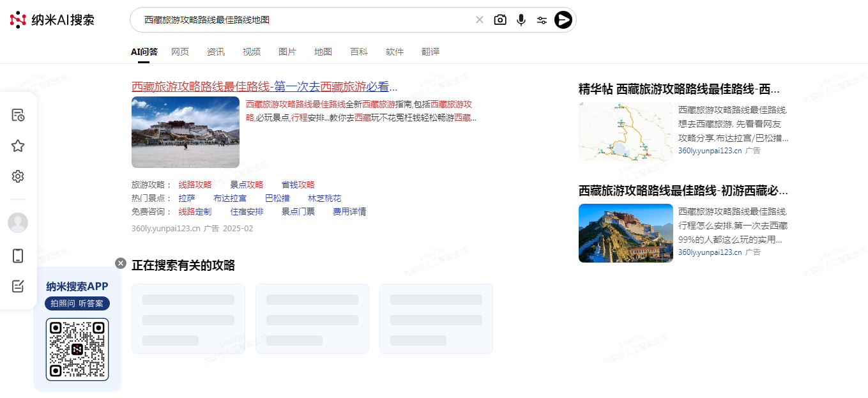The height and width of the screenshot is (398, 868).
Task: Switch to the 图片 tab
Action: coord(287,52)
